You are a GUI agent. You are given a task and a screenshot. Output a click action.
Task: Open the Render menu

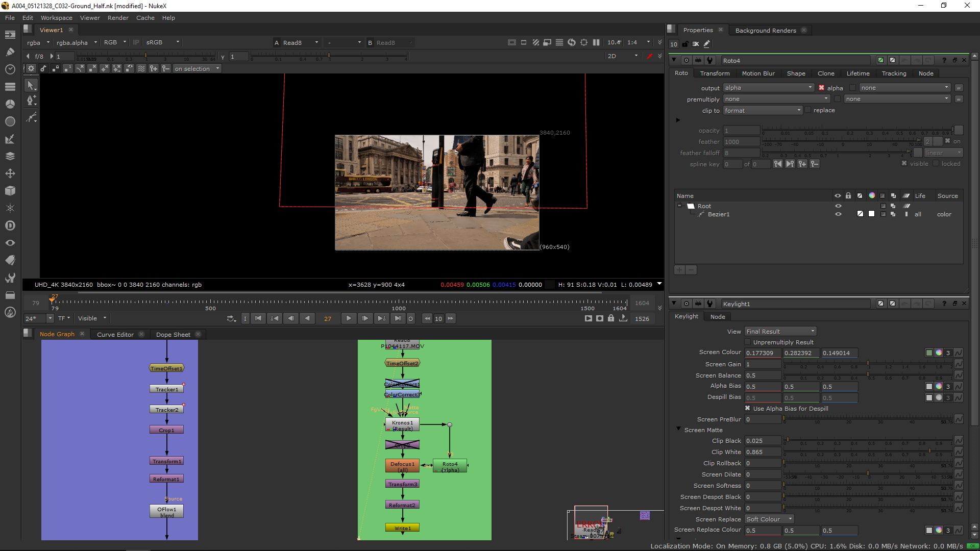coord(118,18)
